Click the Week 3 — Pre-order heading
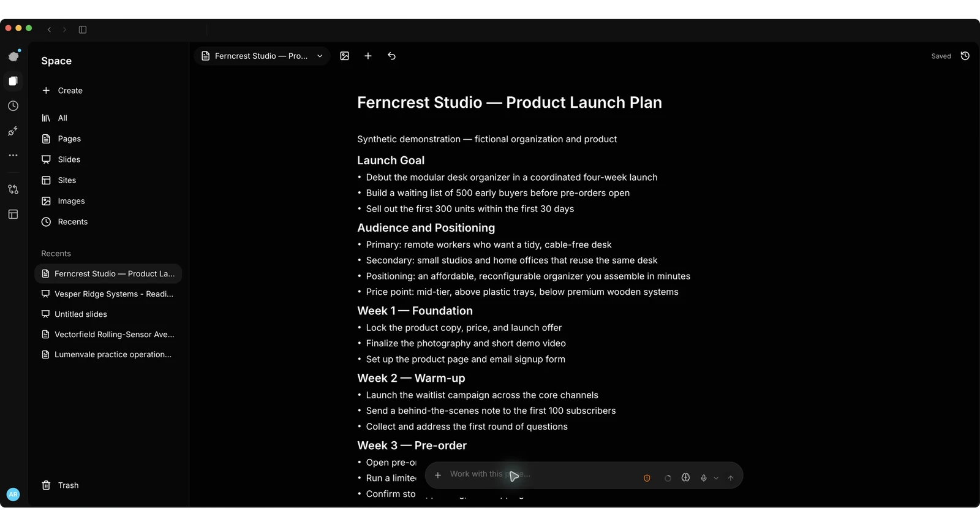 click(x=412, y=446)
